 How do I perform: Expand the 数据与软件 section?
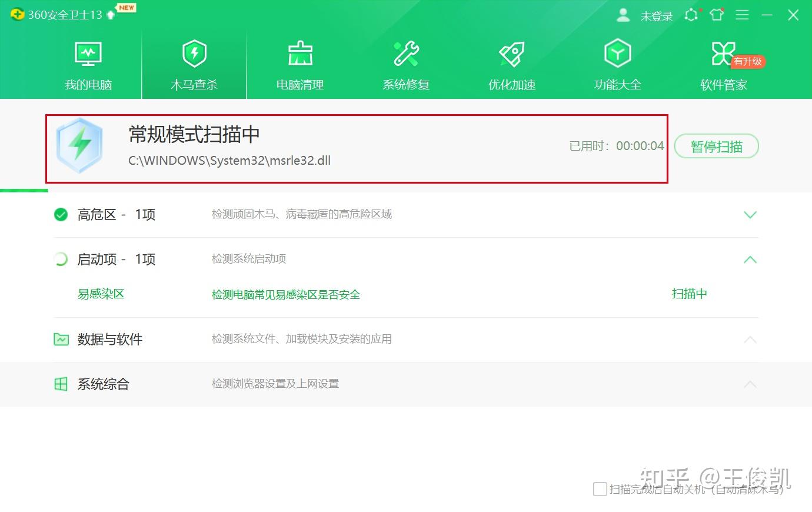(750, 340)
